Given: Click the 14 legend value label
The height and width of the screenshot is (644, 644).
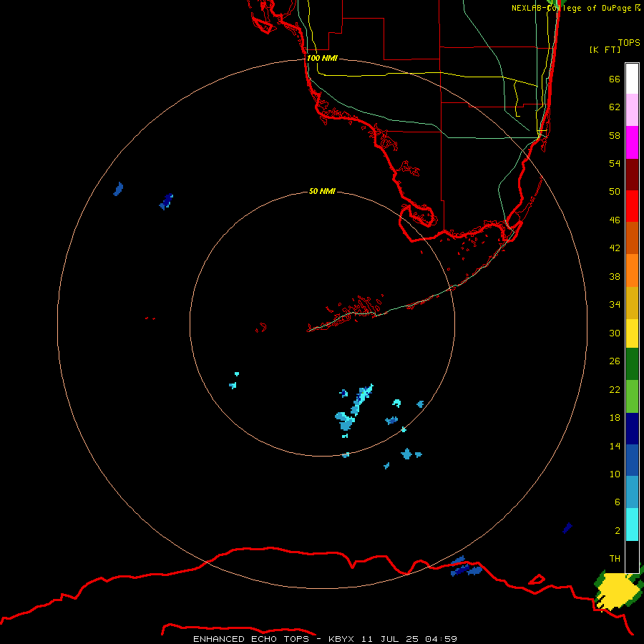Looking at the screenshot, I should pyautogui.click(x=615, y=446).
